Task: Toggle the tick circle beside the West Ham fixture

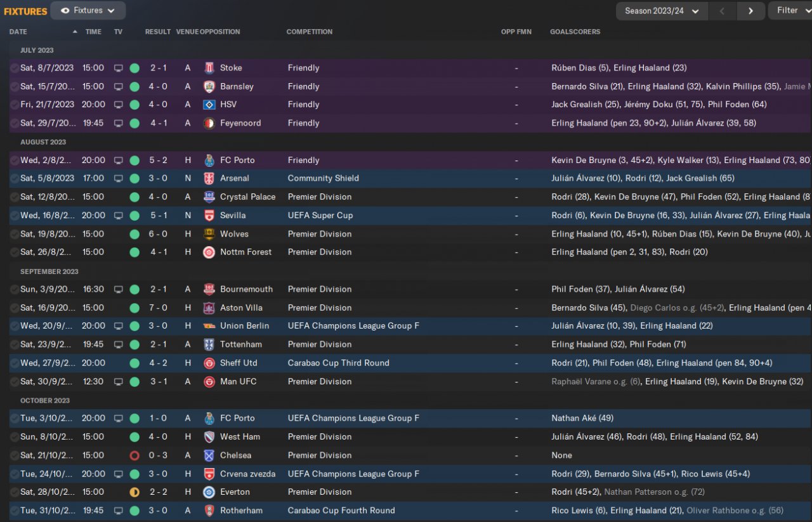Action: click(x=15, y=437)
